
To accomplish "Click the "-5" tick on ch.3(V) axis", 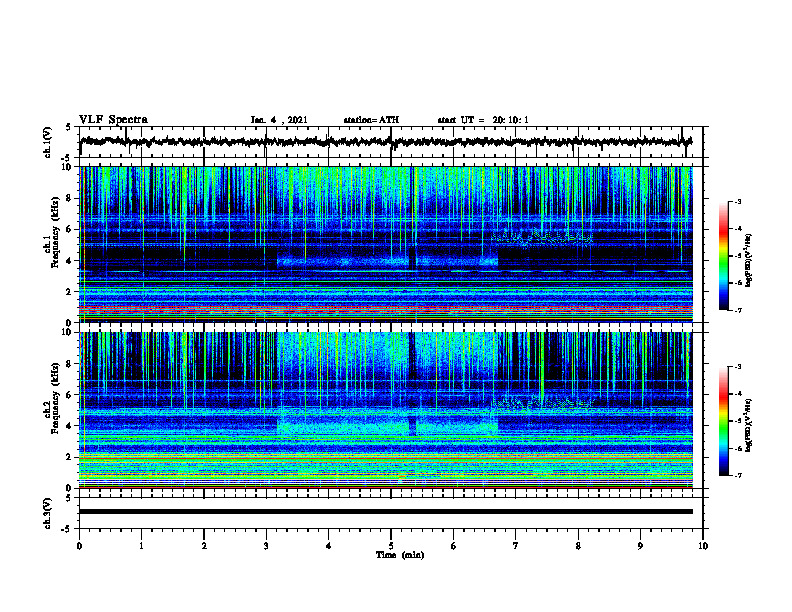I will tap(67, 529).
